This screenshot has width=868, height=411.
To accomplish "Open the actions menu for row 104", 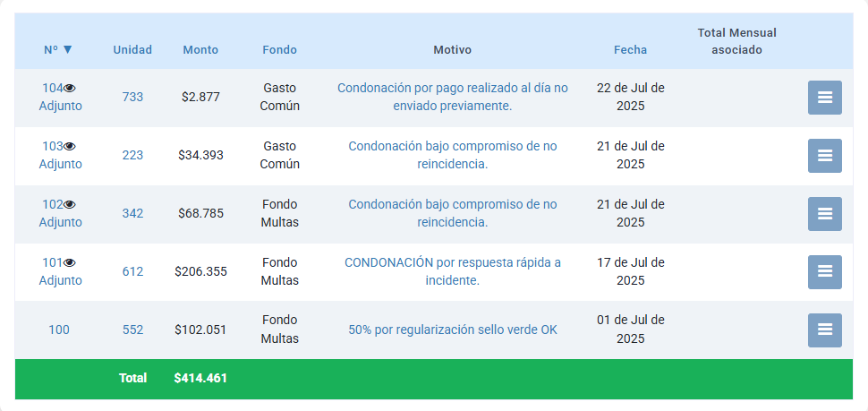I will pyautogui.click(x=824, y=98).
